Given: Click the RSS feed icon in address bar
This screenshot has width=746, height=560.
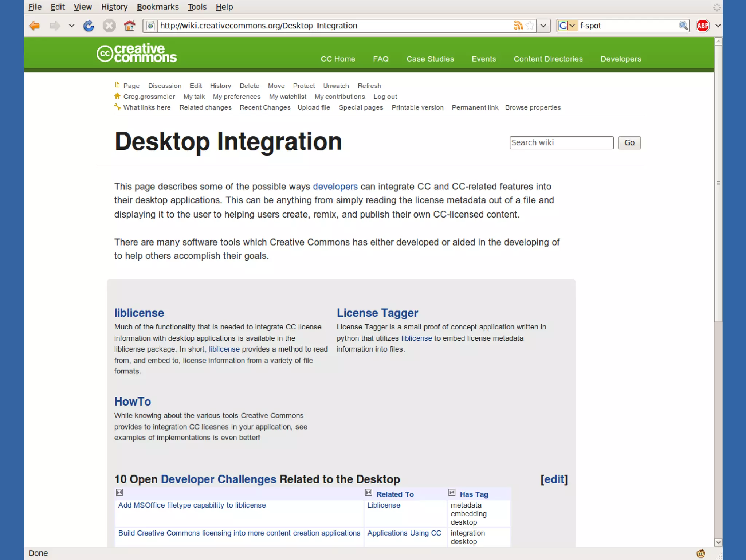Looking at the screenshot, I should coord(518,26).
